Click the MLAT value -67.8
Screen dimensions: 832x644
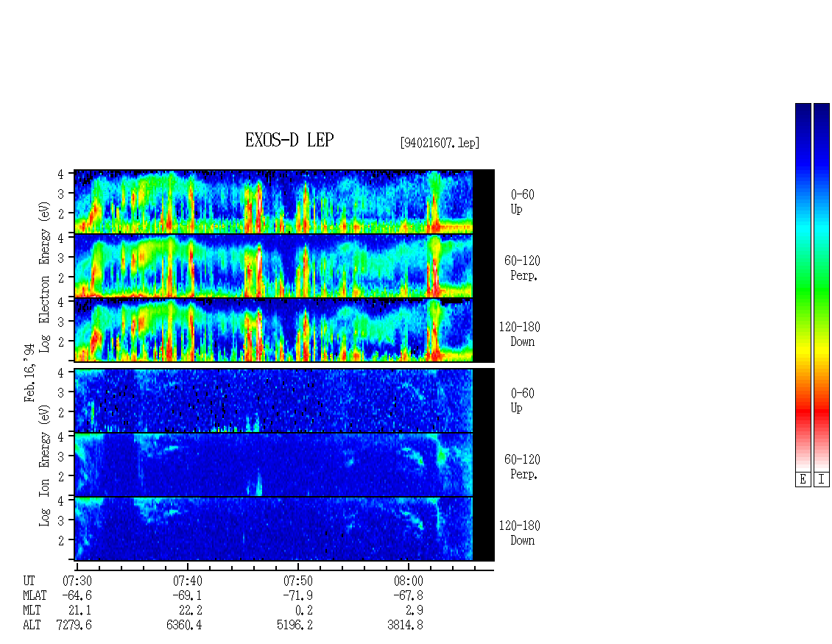[x=408, y=595]
